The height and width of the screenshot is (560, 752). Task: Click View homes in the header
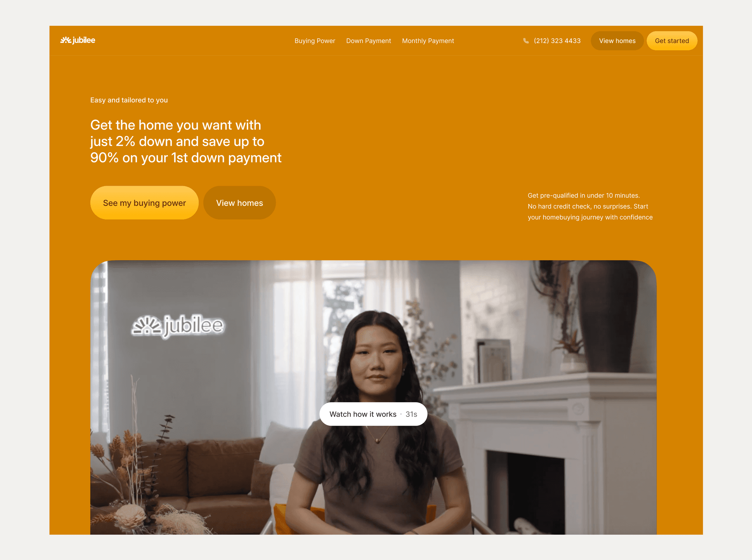617,41
